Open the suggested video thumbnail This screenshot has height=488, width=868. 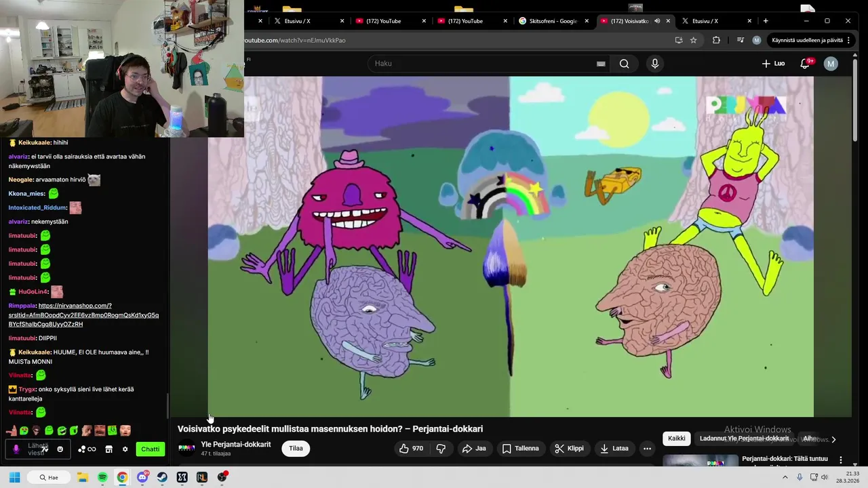pyautogui.click(x=700, y=461)
